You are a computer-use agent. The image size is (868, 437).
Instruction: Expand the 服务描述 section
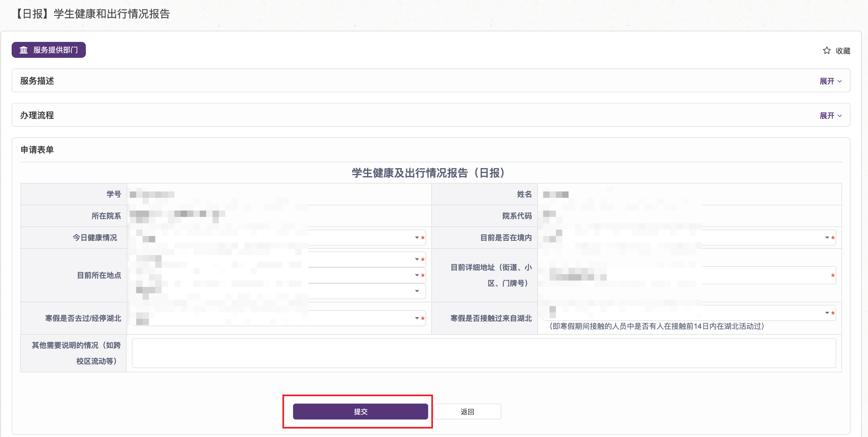click(827, 81)
